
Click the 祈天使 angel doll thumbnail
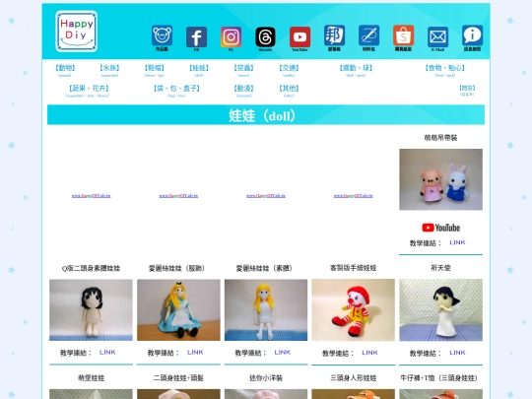[x=440, y=309]
